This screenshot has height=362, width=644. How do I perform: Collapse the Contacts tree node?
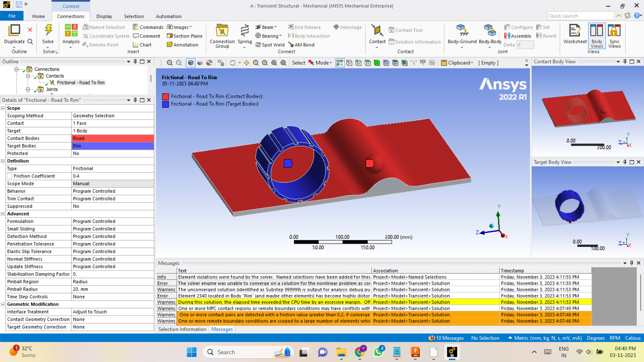[x=28, y=76]
